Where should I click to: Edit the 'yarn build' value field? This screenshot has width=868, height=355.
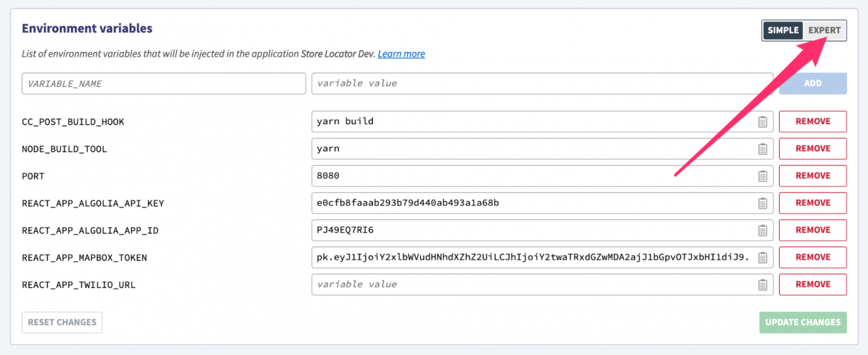click(542, 122)
